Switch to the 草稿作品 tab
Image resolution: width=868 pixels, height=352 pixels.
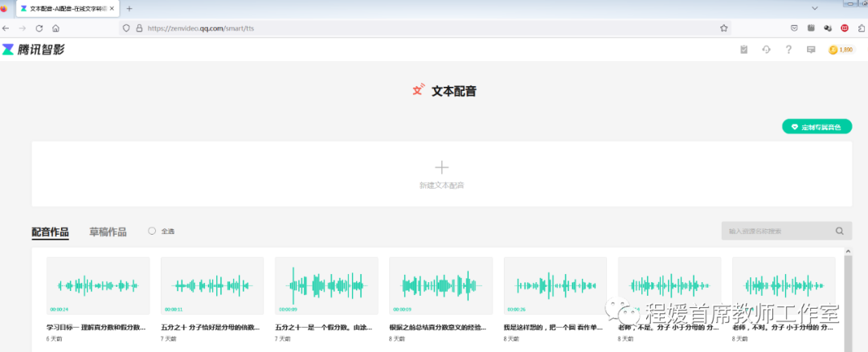coord(108,232)
